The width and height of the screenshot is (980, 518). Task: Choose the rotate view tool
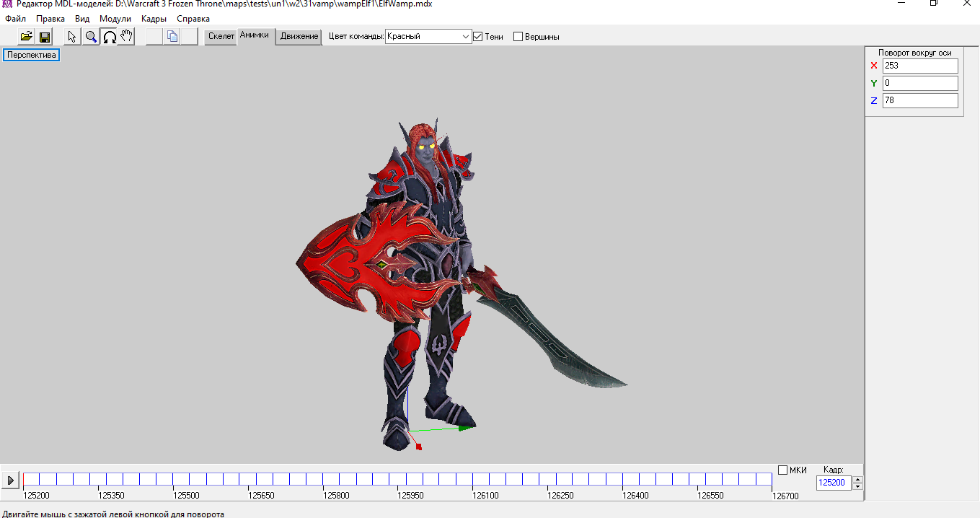pyautogui.click(x=109, y=37)
